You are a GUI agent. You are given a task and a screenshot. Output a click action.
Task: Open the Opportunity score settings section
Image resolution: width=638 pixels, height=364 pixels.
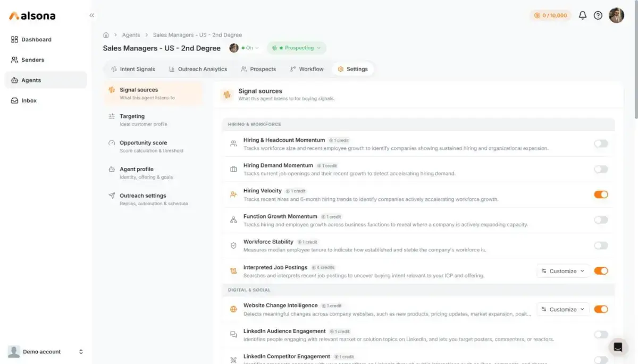(153, 146)
